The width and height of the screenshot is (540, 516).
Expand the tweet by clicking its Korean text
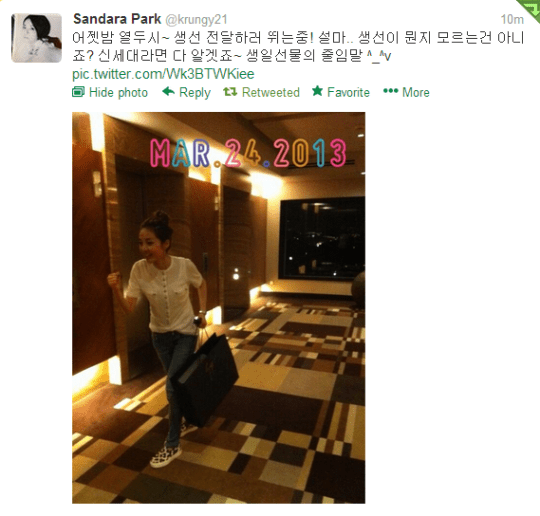click(298, 47)
